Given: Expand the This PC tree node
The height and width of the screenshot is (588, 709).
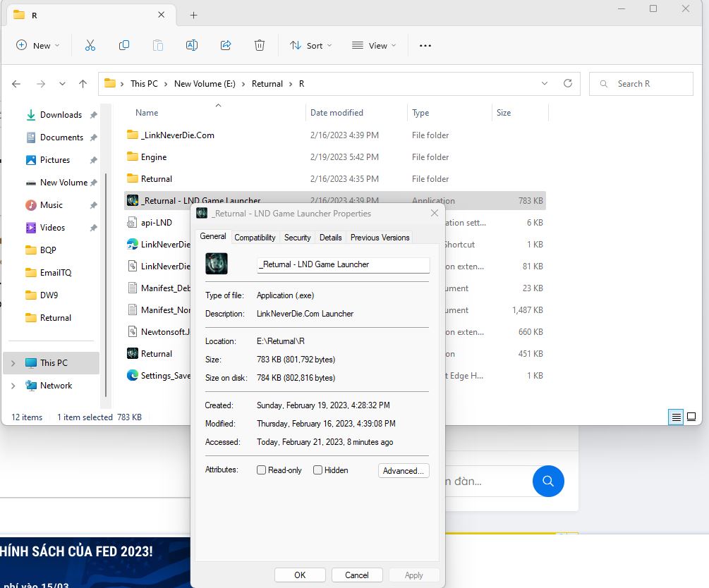Looking at the screenshot, I should 13,363.
